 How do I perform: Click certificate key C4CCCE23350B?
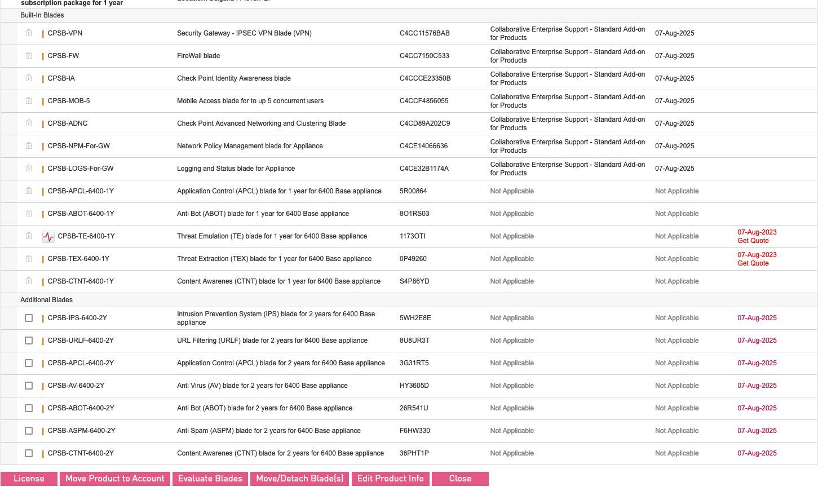(x=425, y=78)
